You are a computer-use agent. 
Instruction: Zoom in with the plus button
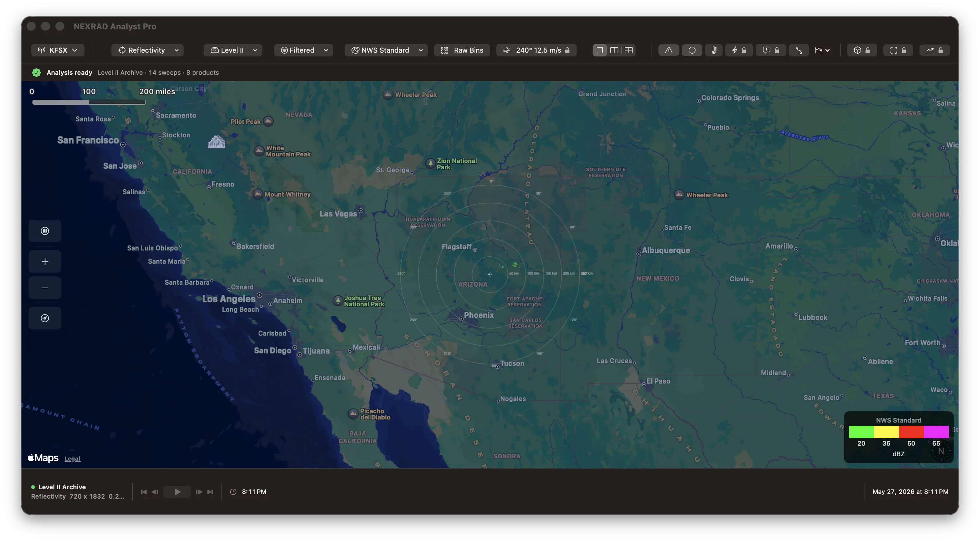pos(45,261)
